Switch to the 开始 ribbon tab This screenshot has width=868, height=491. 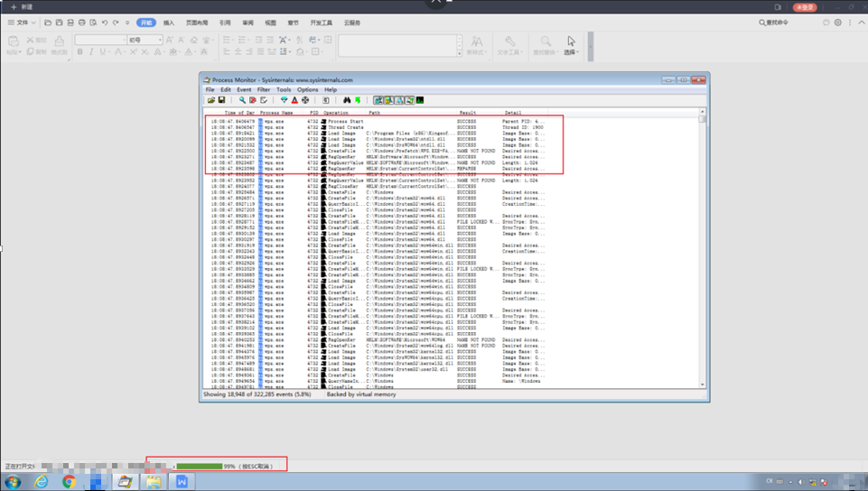[x=146, y=23]
